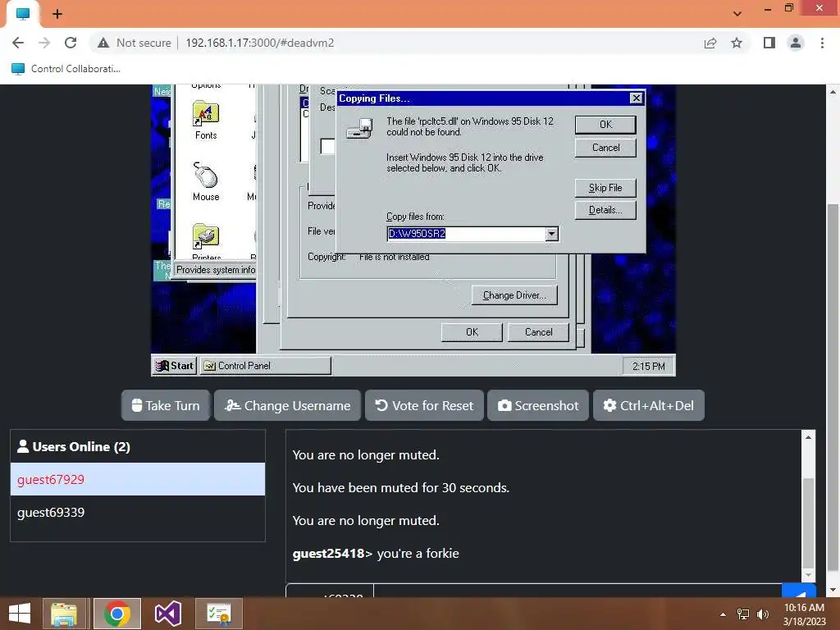Select user guest69339 in the list

(x=138, y=512)
